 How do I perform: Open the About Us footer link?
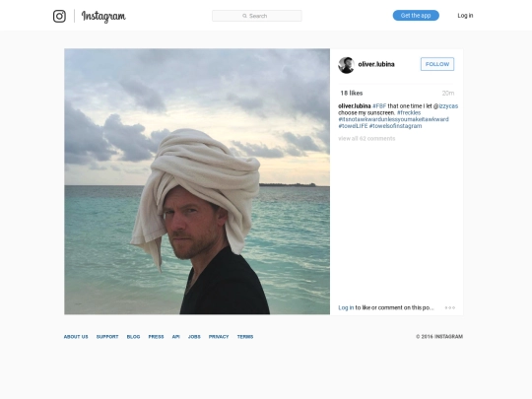click(x=76, y=337)
